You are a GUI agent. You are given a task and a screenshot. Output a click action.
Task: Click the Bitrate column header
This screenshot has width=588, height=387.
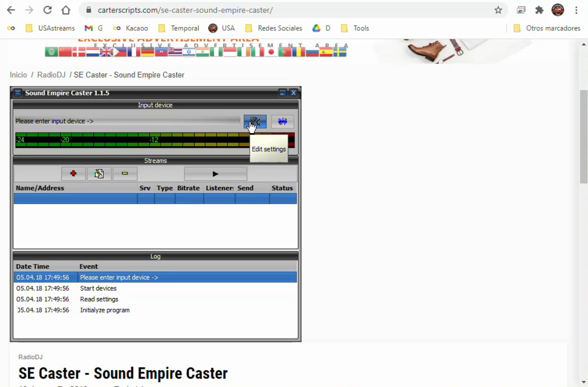pos(189,188)
